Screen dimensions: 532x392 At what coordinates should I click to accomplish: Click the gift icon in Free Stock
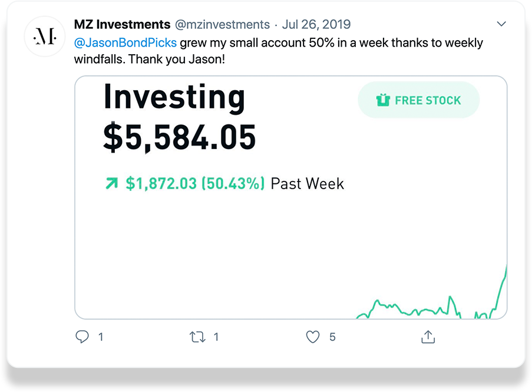pyautogui.click(x=383, y=100)
